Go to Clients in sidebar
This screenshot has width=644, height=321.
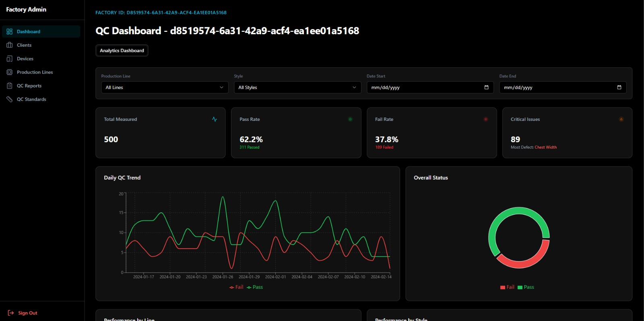(41, 45)
